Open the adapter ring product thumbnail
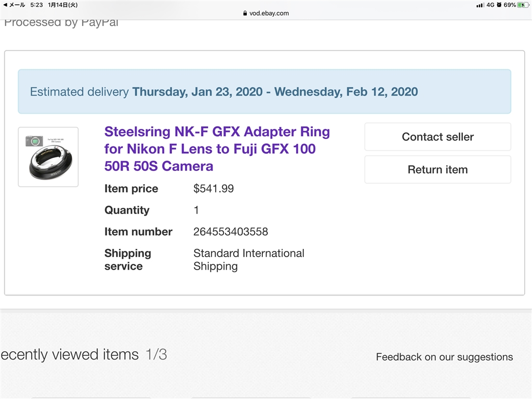This screenshot has width=532, height=399. (x=48, y=157)
